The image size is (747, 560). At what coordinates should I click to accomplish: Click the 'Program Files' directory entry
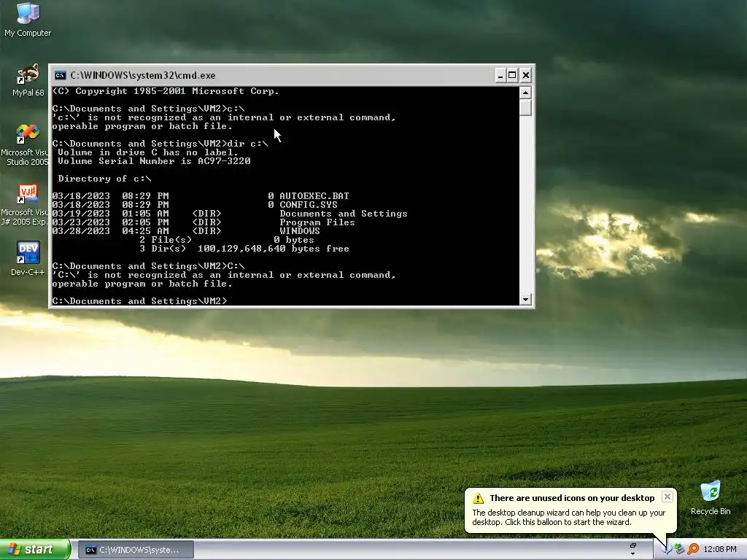coord(317,222)
